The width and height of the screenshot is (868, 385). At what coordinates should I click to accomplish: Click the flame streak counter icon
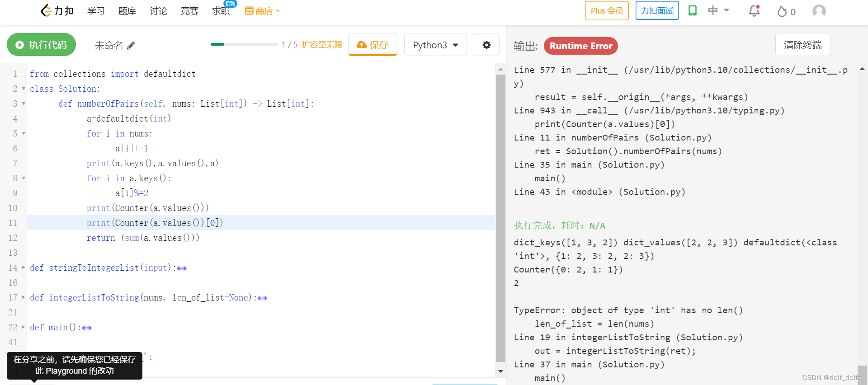[782, 11]
